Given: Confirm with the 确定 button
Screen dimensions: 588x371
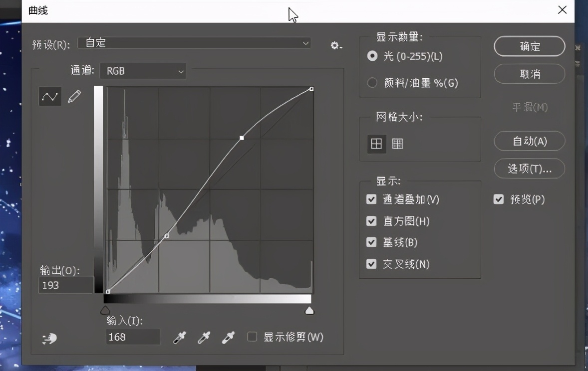Looking at the screenshot, I should [530, 46].
